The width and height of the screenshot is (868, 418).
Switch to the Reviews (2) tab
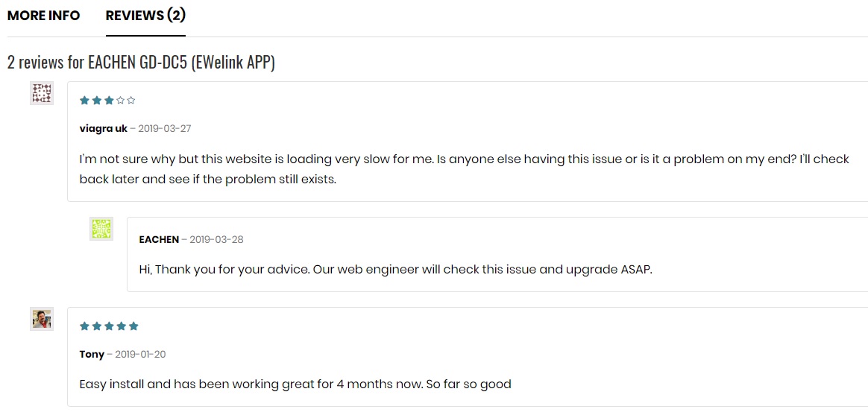click(x=145, y=16)
